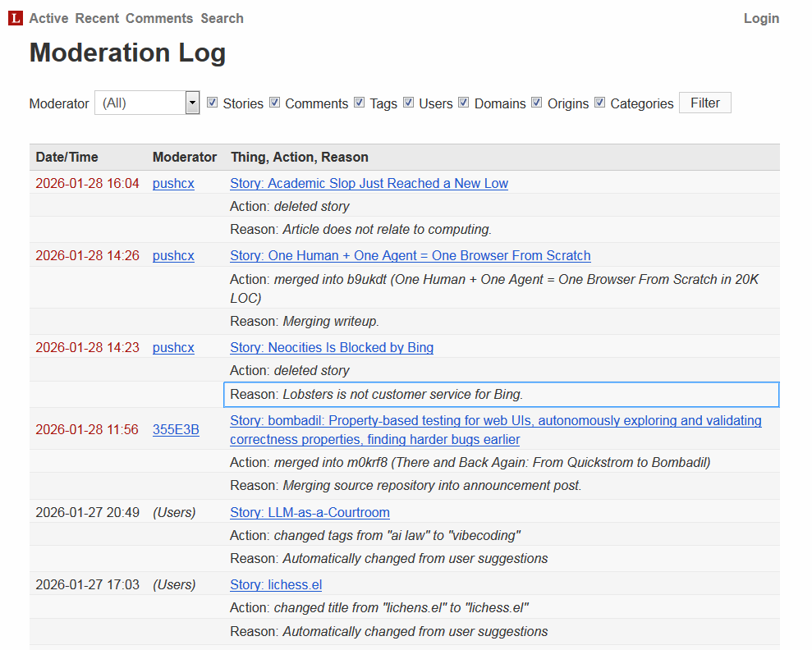Click (Users) moderator at 17:03 row
Image resolution: width=812 pixels, height=650 pixels.
pos(174,585)
